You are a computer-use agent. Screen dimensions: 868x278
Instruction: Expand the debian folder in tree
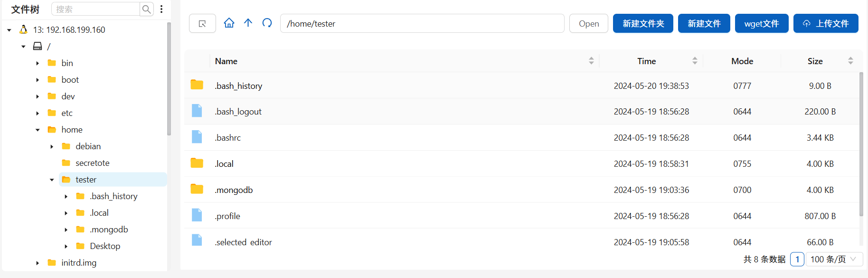click(52, 146)
